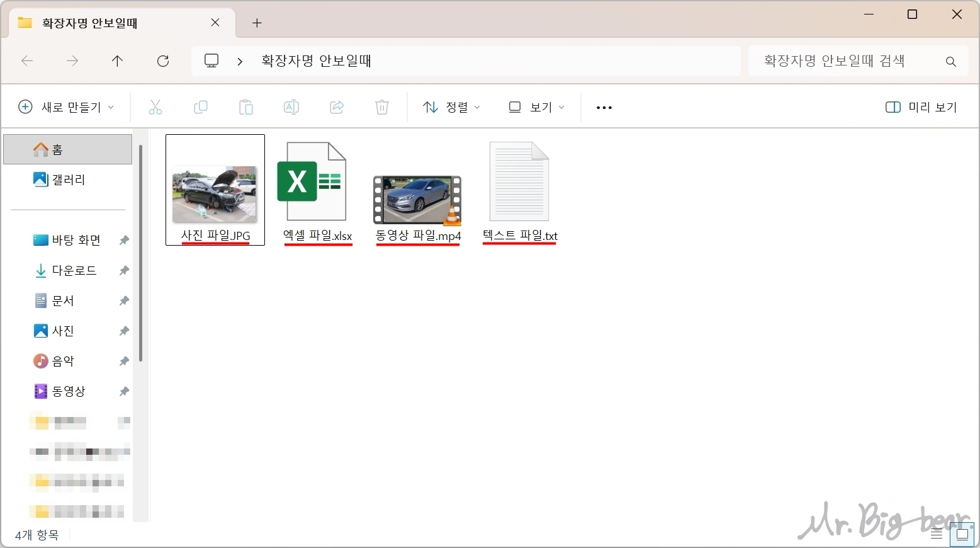Viewport: 980px width, 548px height.
Task: Click the 4개 항목 status text
Action: (37, 535)
